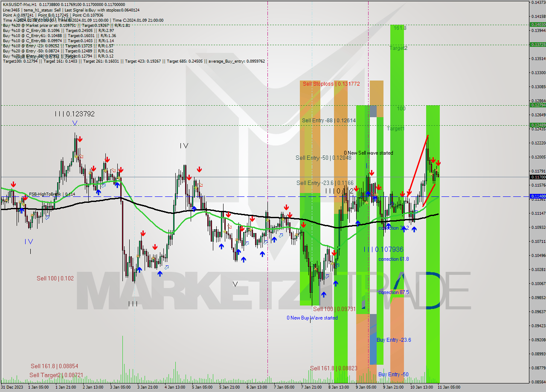Select the 'Buy Entry -23.6' label

pyautogui.click(x=394, y=340)
